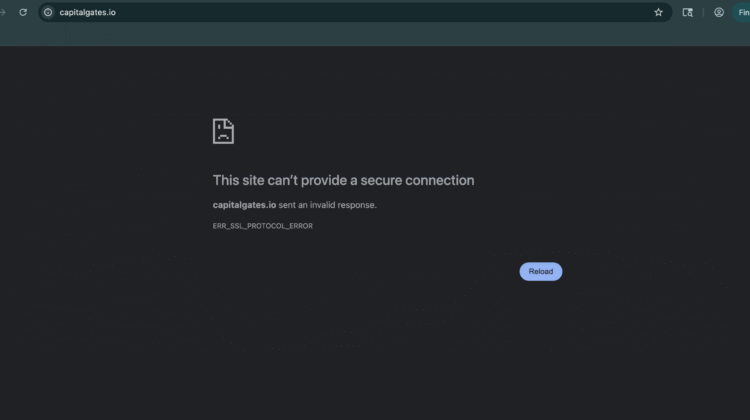Click the ERR_SSL_PROTOCOL_ERROR code
The height and width of the screenshot is (420, 750).
point(262,226)
